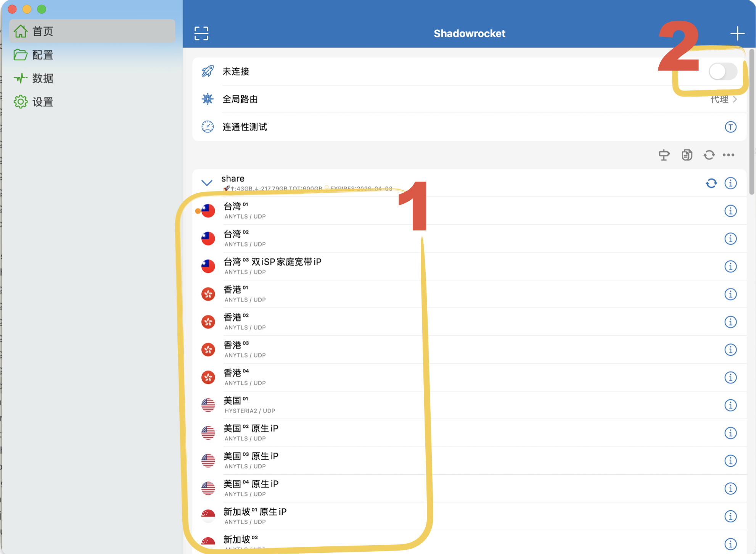The height and width of the screenshot is (554, 756).
Task: Switch to 配置 sidebar tab
Action: pyautogui.click(x=42, y=55)
